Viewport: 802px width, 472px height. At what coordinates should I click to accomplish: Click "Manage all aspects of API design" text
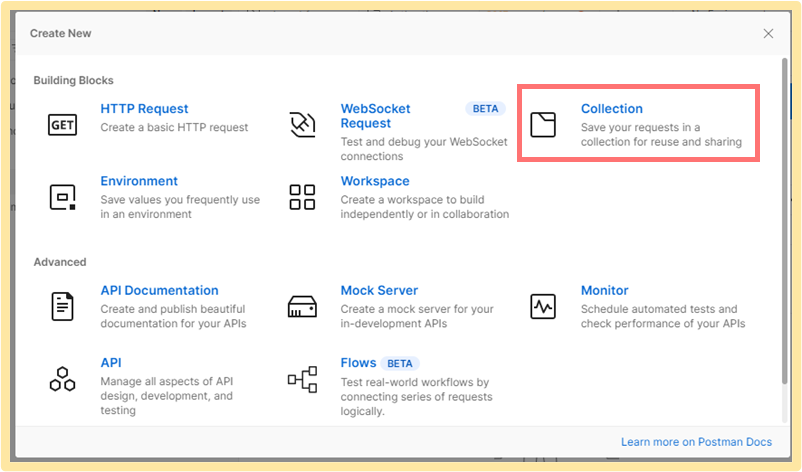167,396
